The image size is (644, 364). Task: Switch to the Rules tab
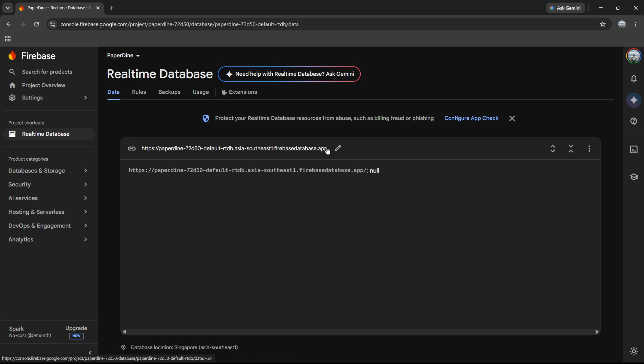139,92
